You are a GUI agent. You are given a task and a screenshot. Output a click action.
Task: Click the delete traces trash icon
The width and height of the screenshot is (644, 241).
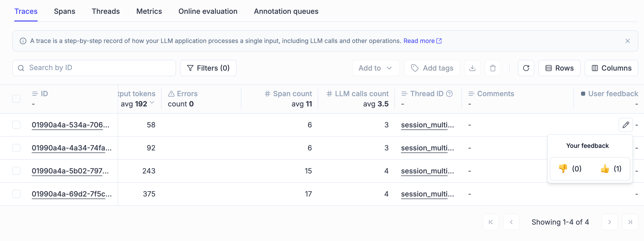pyautogui.click(x=492, y=68)
